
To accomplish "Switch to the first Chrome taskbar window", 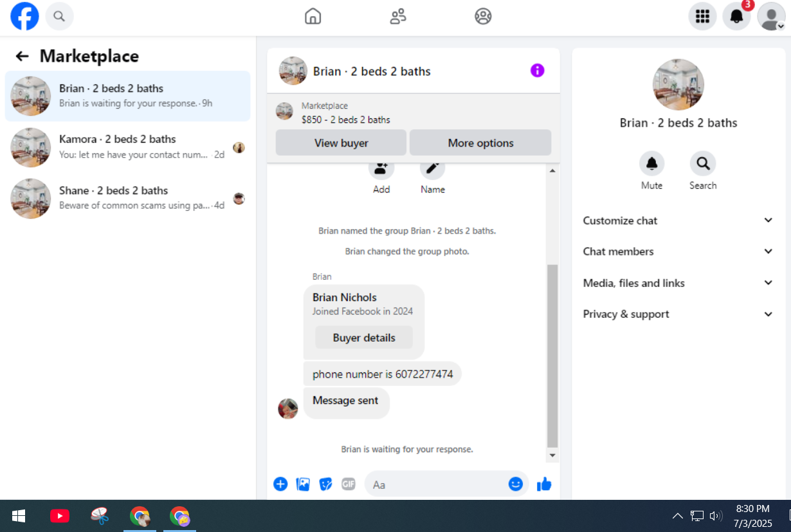I will point(140,516).
